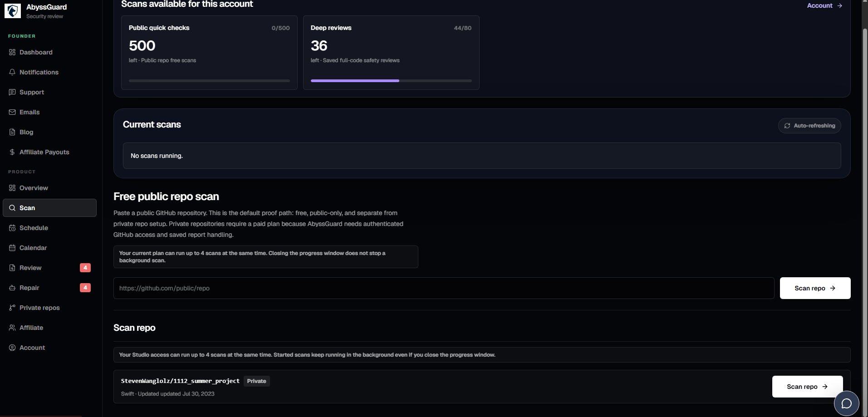The image size is (868, 417).
Task: Open the Account link at top right
Action: [824, 5]
